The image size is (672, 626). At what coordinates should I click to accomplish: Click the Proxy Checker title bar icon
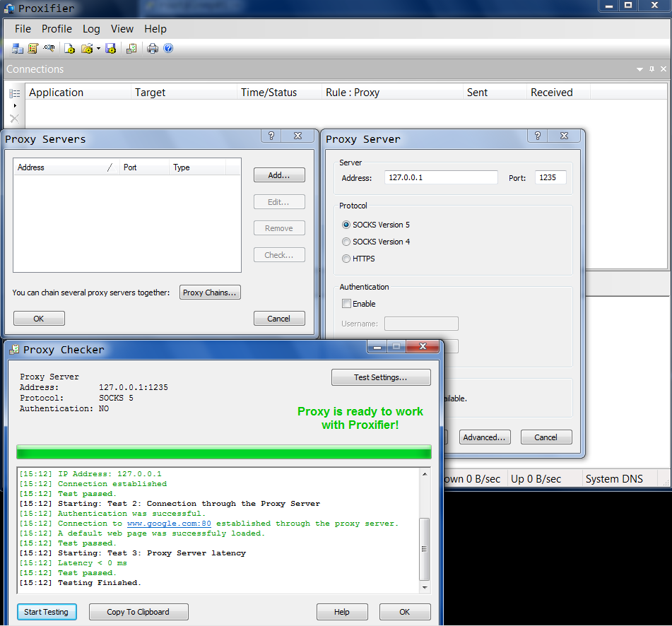point(15,350)
